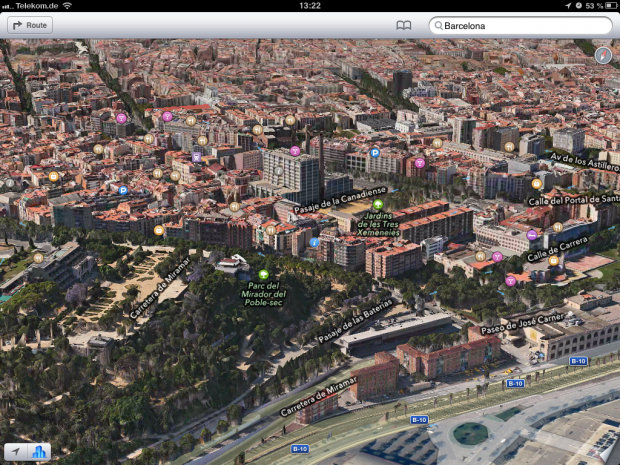
Task: Select the shop icon above Calle del Portal de Santa
Action: click(537, 183)
